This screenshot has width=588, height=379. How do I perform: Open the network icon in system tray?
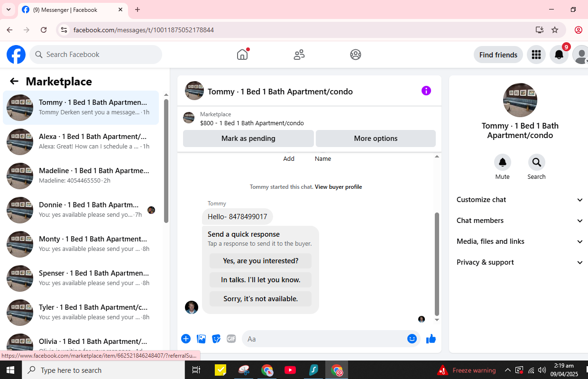pos(531,370)
